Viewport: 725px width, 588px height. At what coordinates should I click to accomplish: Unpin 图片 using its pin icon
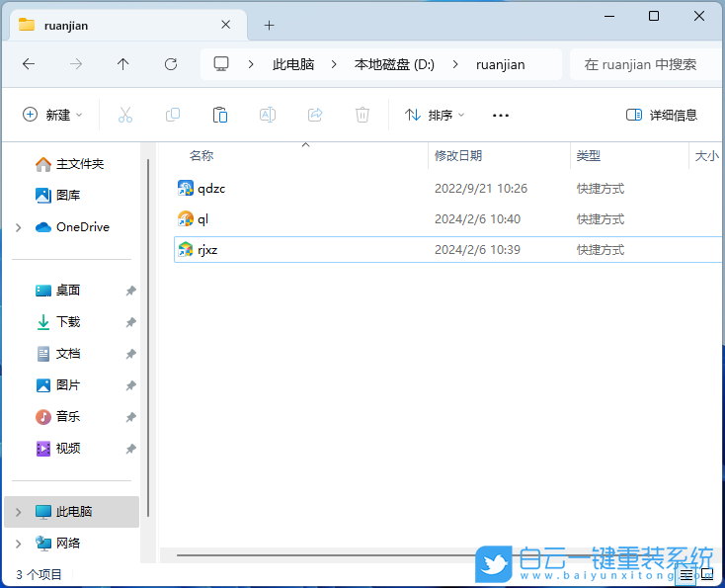130,385
